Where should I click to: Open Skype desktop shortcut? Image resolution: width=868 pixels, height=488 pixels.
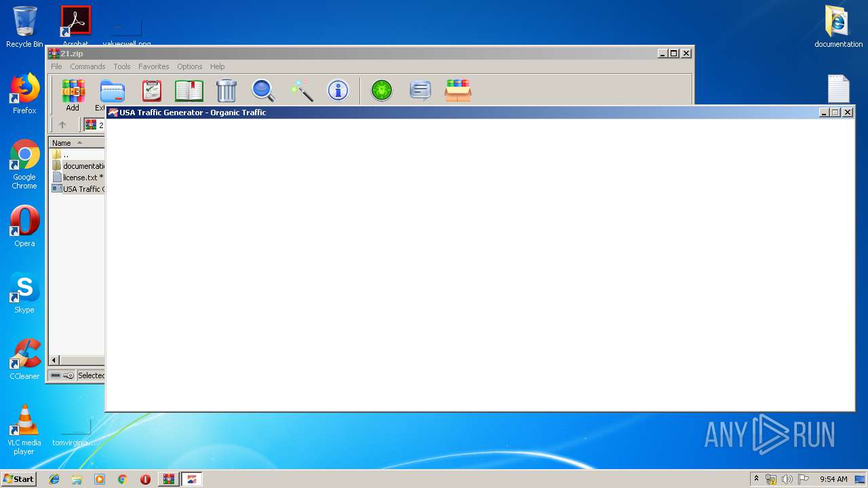click(x=24, y=293)
